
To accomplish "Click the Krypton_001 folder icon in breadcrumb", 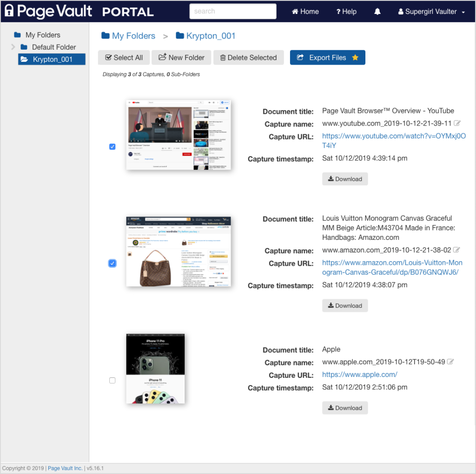I will tap(180, 35).
